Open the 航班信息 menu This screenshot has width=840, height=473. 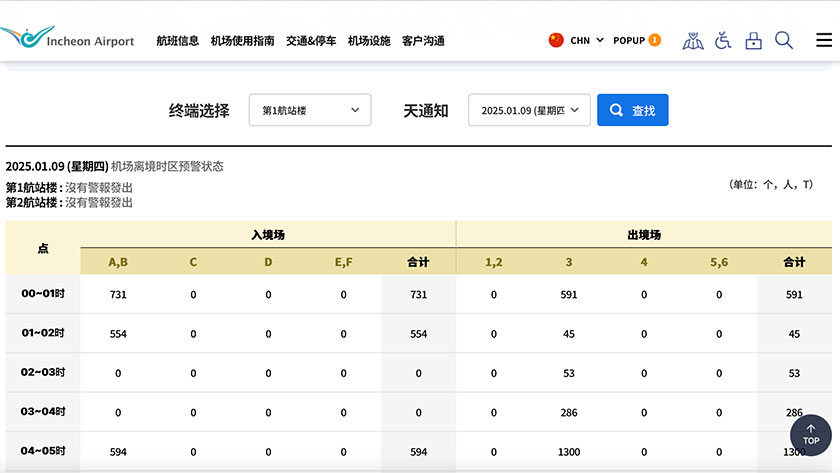click(x=178, y=41)
